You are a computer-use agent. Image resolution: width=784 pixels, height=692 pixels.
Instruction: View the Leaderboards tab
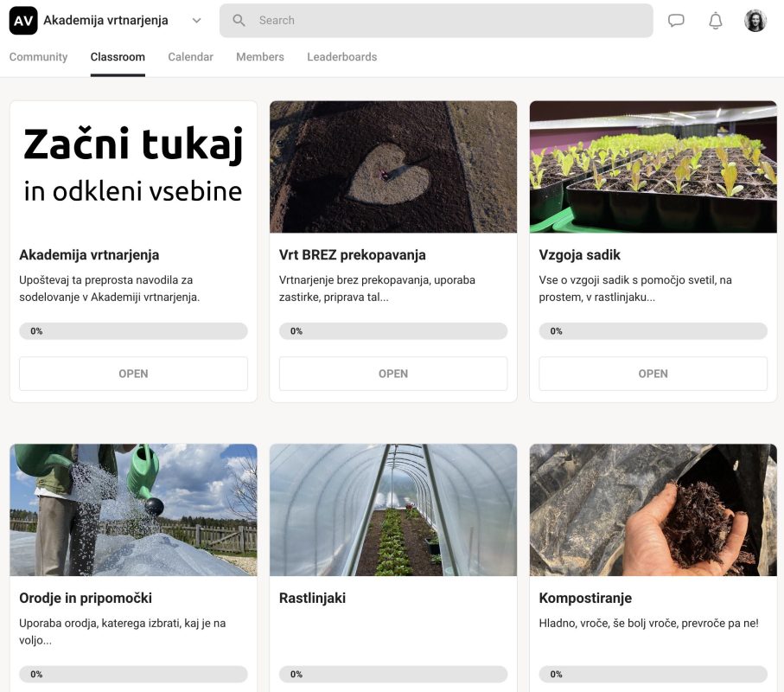click(x=342, y=57)
